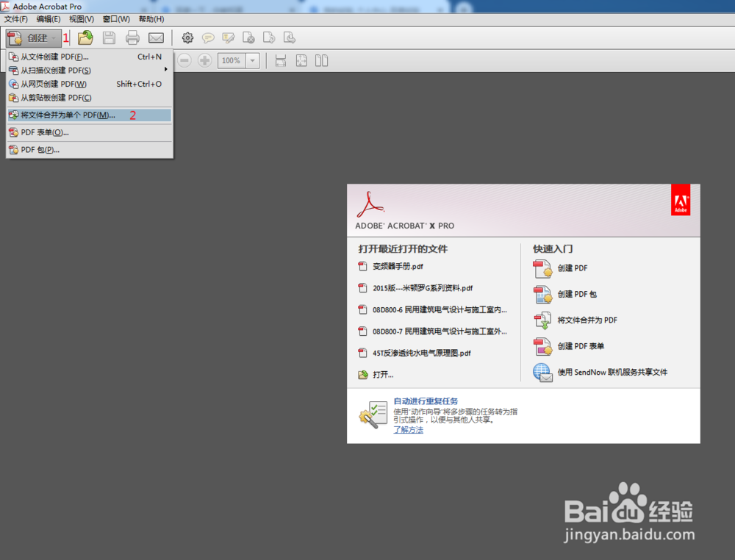The image size is (735, 560).
Task: Choose 从文件创建 PDF(F)... menu entry
Action: pos(89,57)
